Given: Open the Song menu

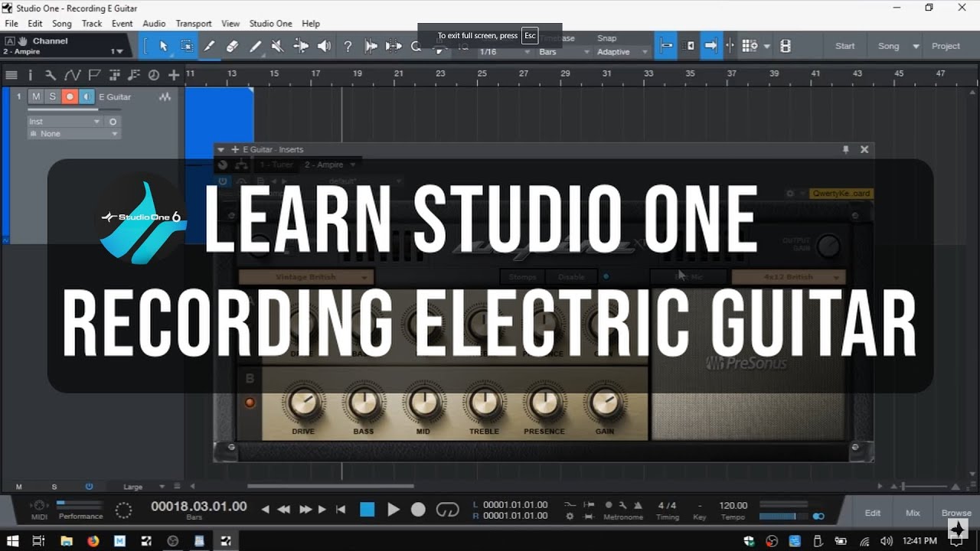Looking at the screenshot, I should (x=62, y=24).
